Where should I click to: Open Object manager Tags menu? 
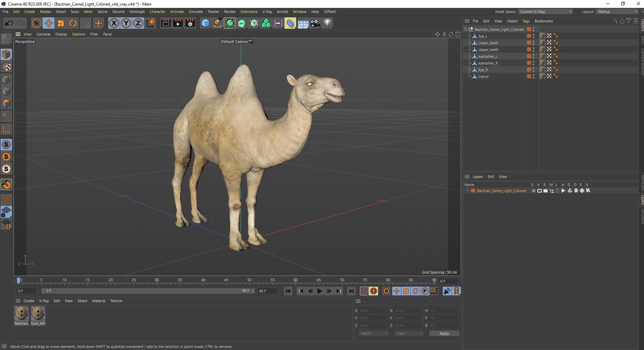pyautogui.click(x=526, y=21)
